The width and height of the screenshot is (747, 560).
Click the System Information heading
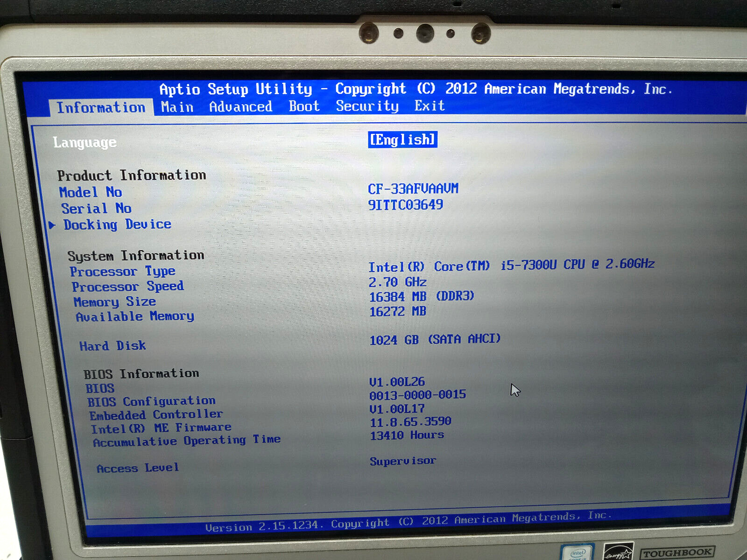[x=136, y=256]
